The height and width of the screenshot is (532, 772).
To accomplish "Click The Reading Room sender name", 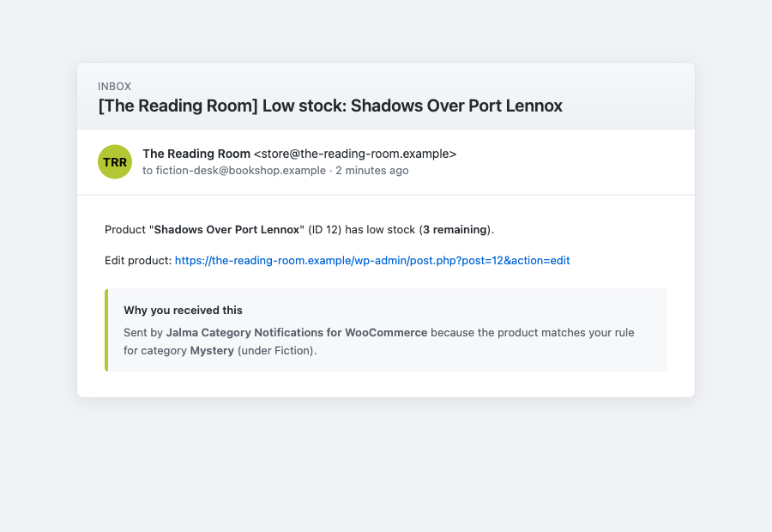I will point(196,154).
